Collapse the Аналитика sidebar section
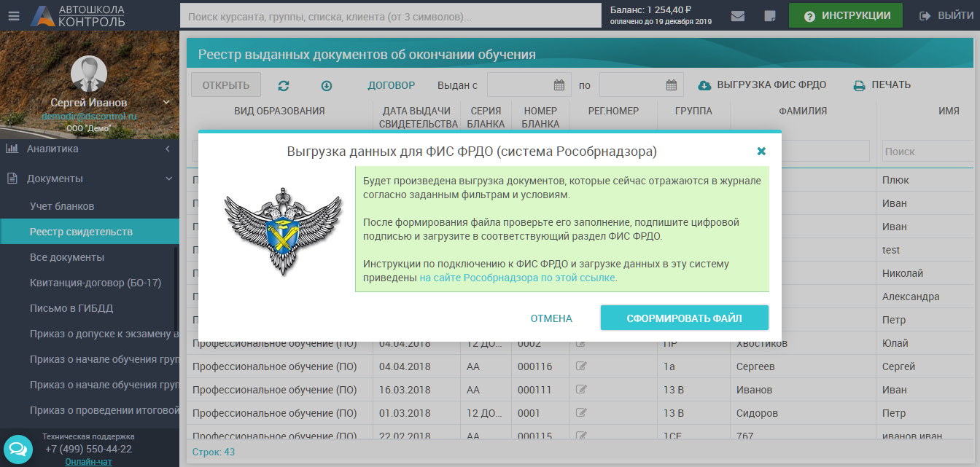The width and height of the screenshot is (980, 467). [x=168, y=149]
